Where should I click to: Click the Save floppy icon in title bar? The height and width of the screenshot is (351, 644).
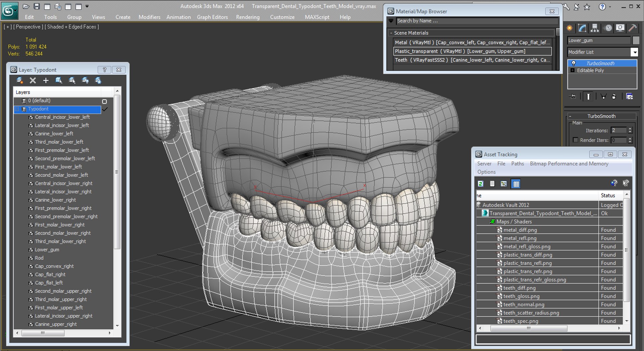tap(37, 6)
